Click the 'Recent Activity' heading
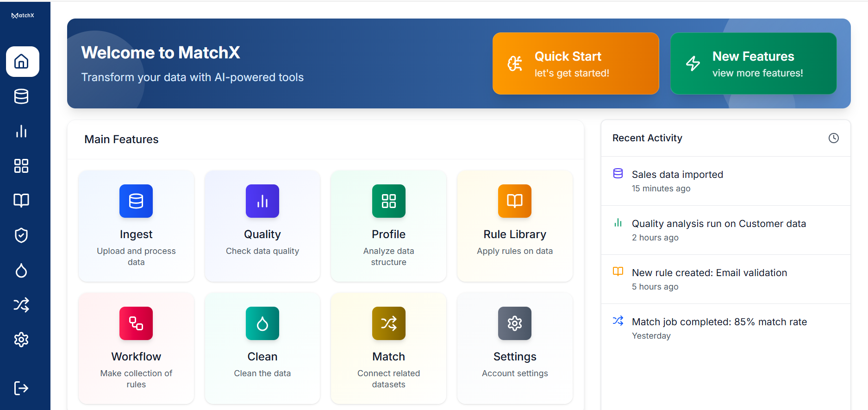868x410 pixels. point(647,138)
